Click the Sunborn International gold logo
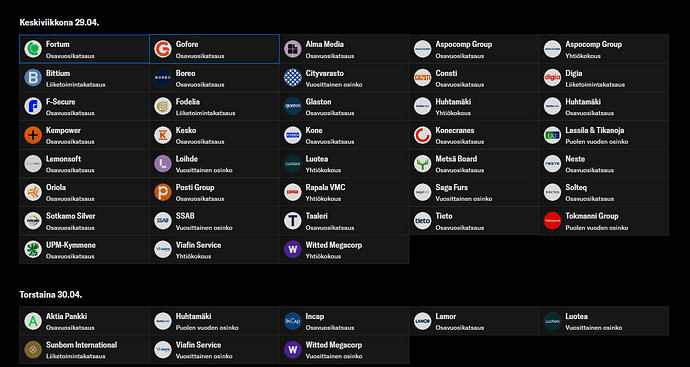The width and height of the screenshot is (690, 367). (x=33, y=349)
